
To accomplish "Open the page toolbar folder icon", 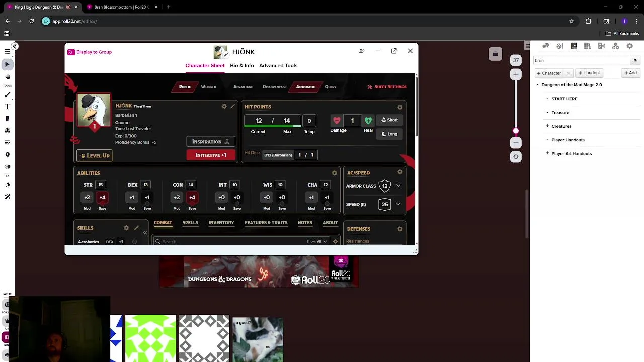I will 495,54.
